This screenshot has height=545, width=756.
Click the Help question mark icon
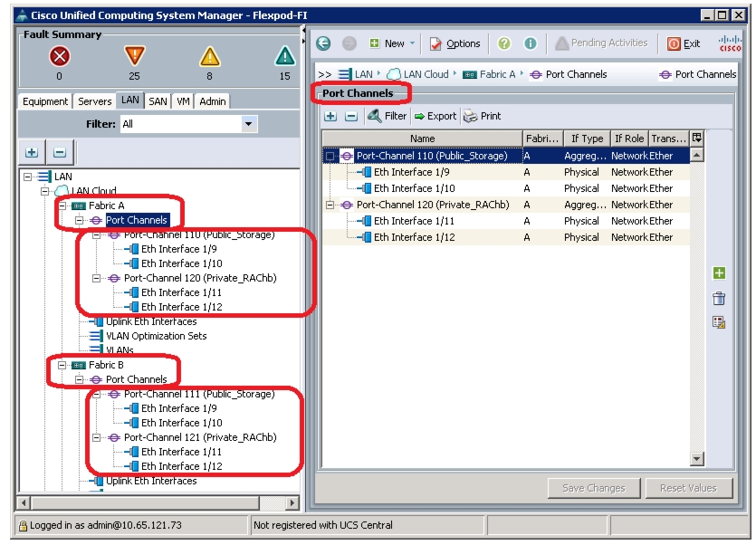(x=503, y=43)
